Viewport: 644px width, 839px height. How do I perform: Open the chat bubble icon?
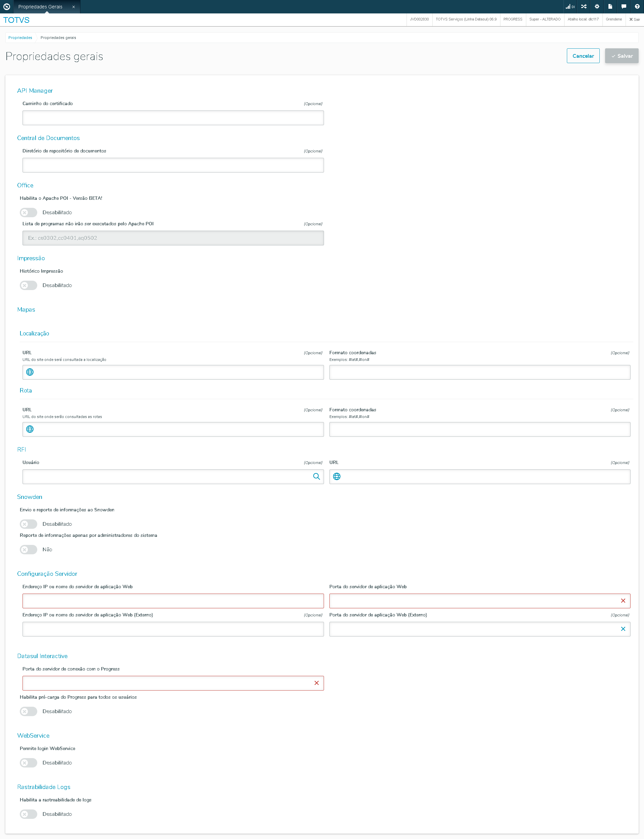tap(624, 6)
